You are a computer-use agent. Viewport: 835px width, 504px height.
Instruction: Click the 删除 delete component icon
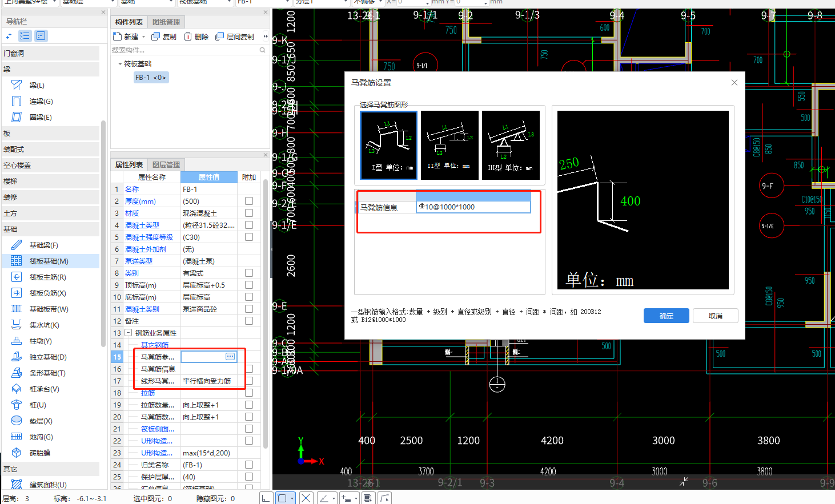pyautogui.click(x=188, y=37)
